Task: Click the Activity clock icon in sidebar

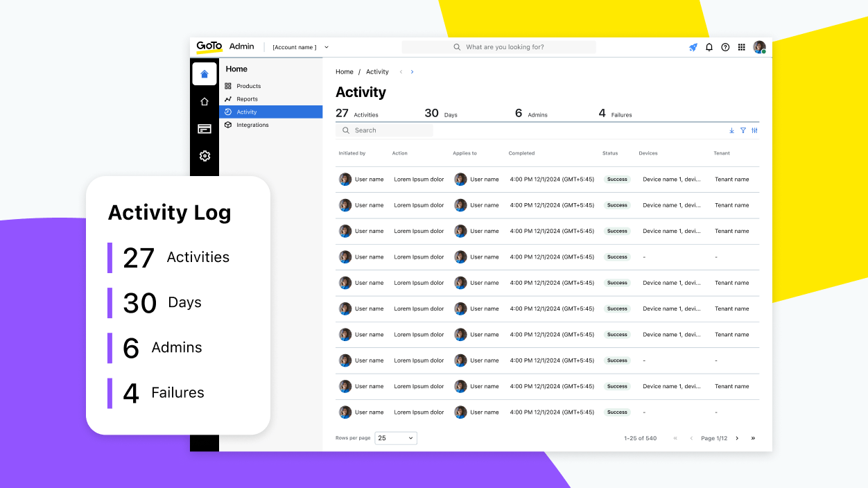Action: coord(229,112)
